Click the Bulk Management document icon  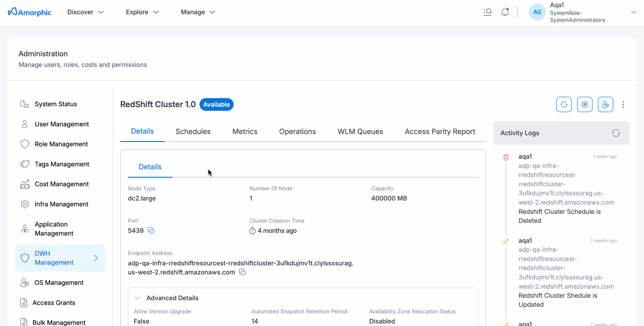tap(24, 322)
